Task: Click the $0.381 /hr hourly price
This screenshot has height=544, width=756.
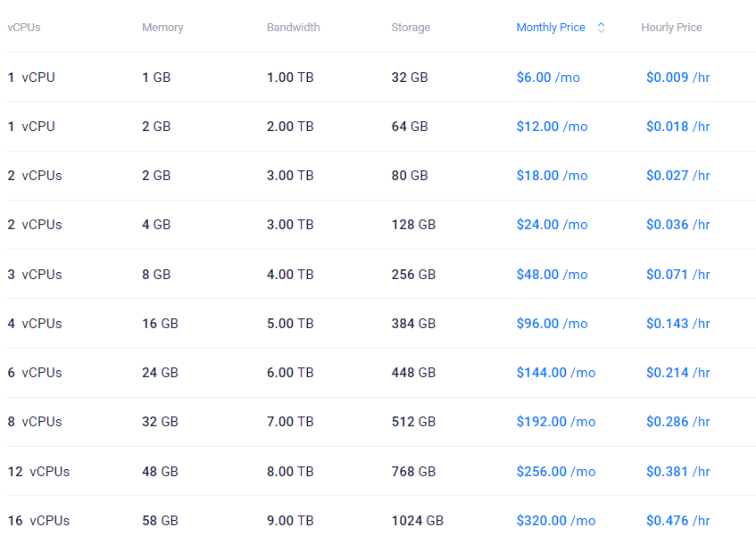Action: tap(677, 472)
